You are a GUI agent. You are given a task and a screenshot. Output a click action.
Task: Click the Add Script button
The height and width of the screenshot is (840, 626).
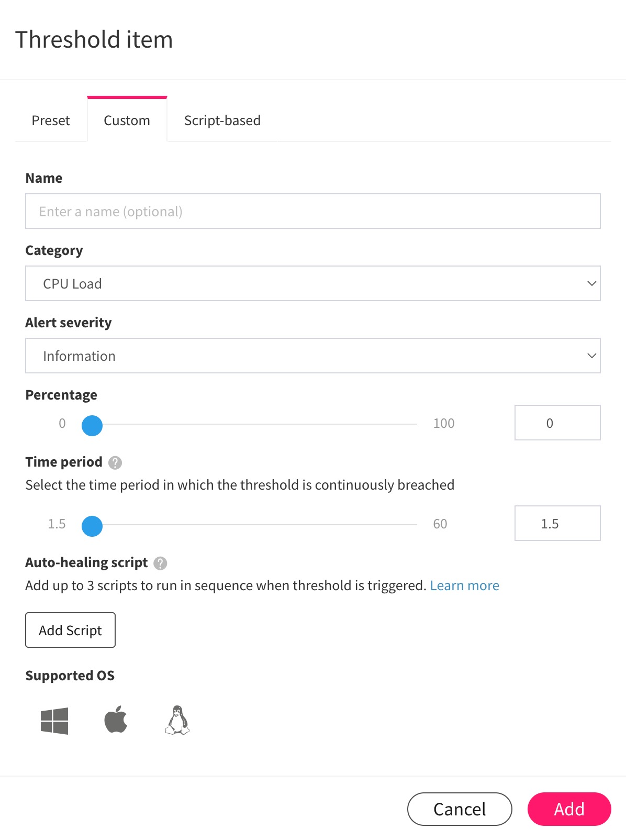point(70,630)
